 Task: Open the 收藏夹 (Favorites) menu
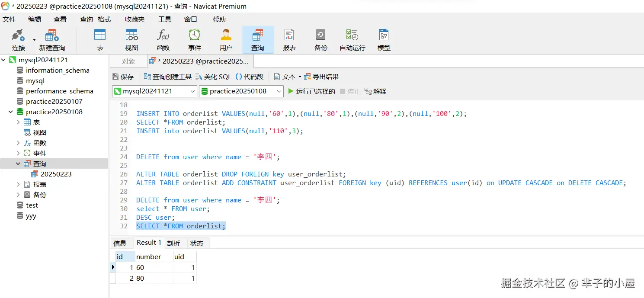click(x=135, y=19)
